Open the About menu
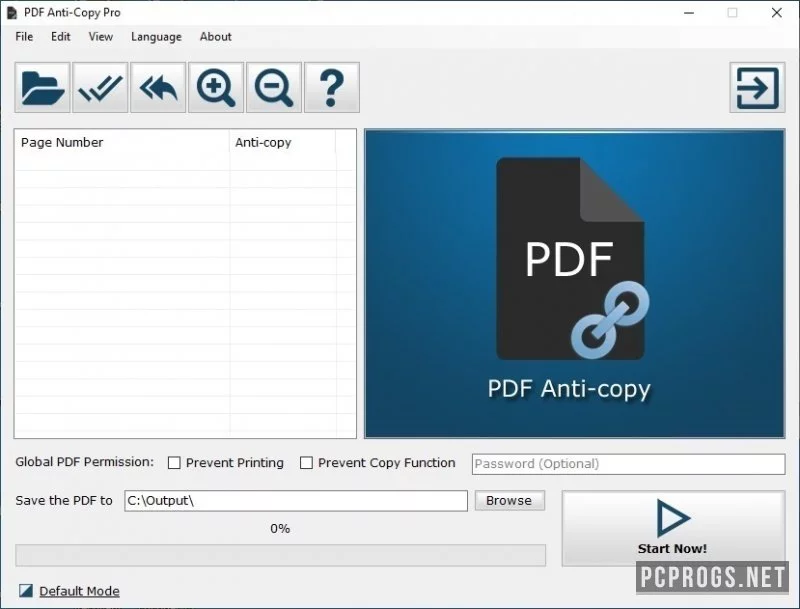The height and width of the screenshot is (609, 800). [215, 37]
